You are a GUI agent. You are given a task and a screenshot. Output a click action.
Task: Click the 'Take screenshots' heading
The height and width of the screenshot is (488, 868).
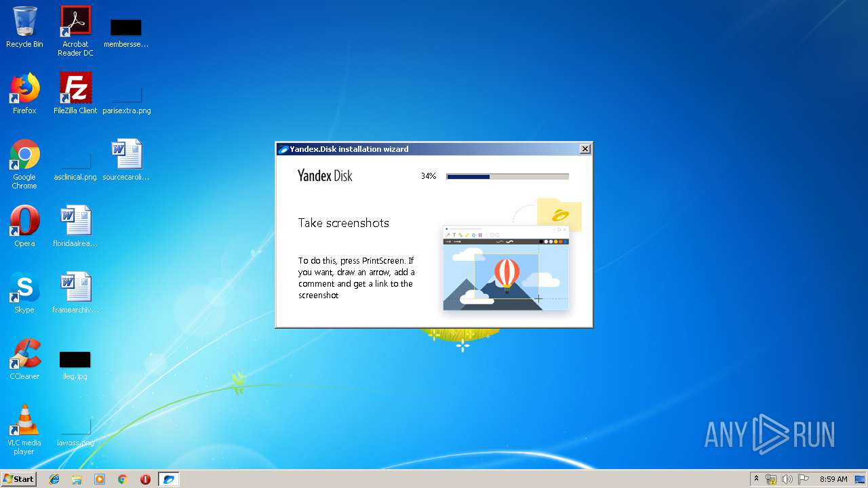point(344,223)
